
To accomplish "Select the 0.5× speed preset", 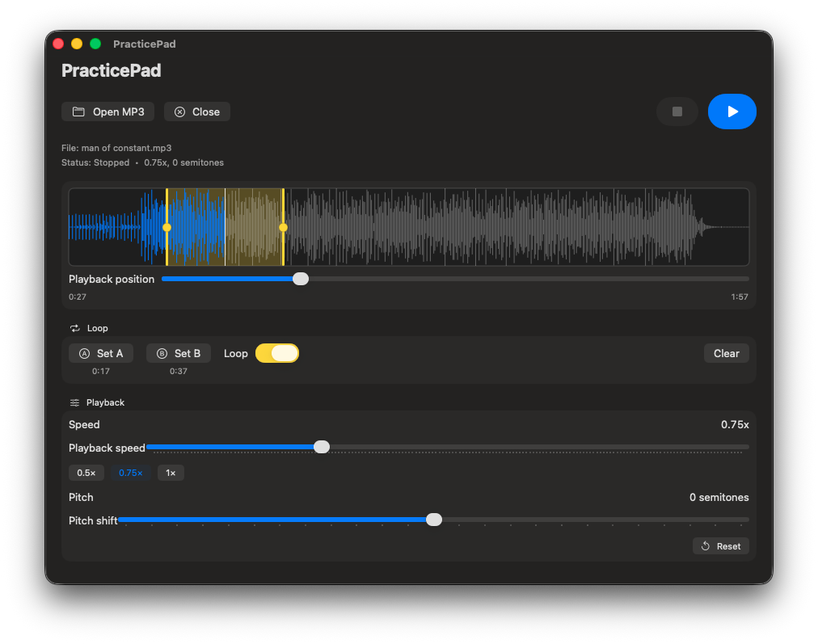I will [x=86, y=473].
